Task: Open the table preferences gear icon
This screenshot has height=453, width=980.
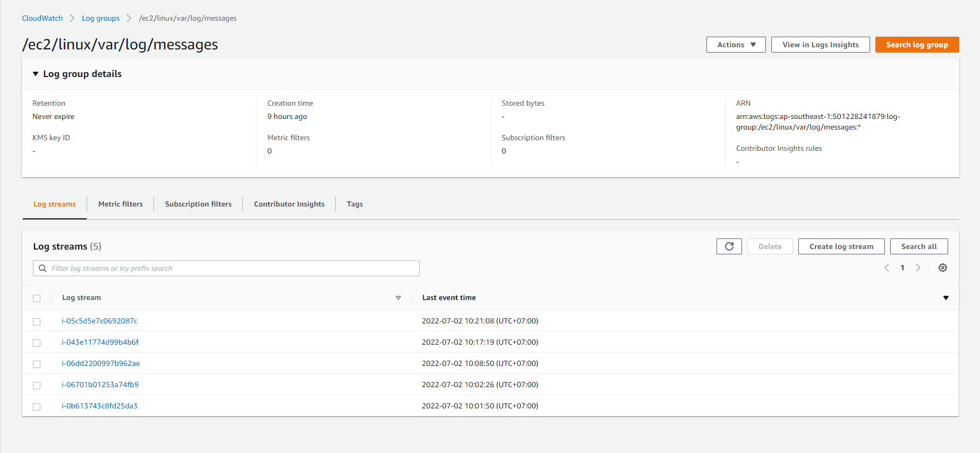Action: (942, 268)
